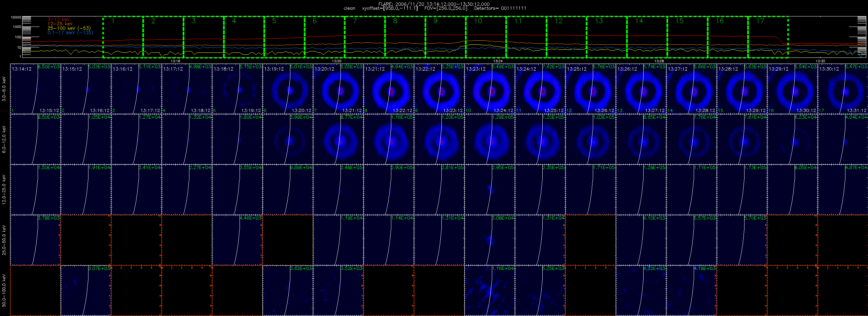Select time interval box 12 in light curve
This screenshot has width=868, height=316.
coord(567,37)
